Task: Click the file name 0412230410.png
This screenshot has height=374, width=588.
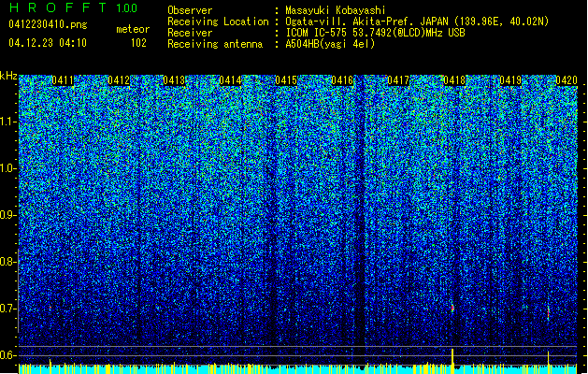Action: click(48, 25)
